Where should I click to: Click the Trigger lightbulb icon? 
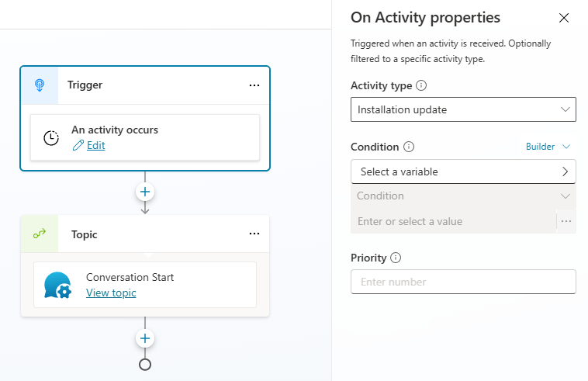(39, 85)
